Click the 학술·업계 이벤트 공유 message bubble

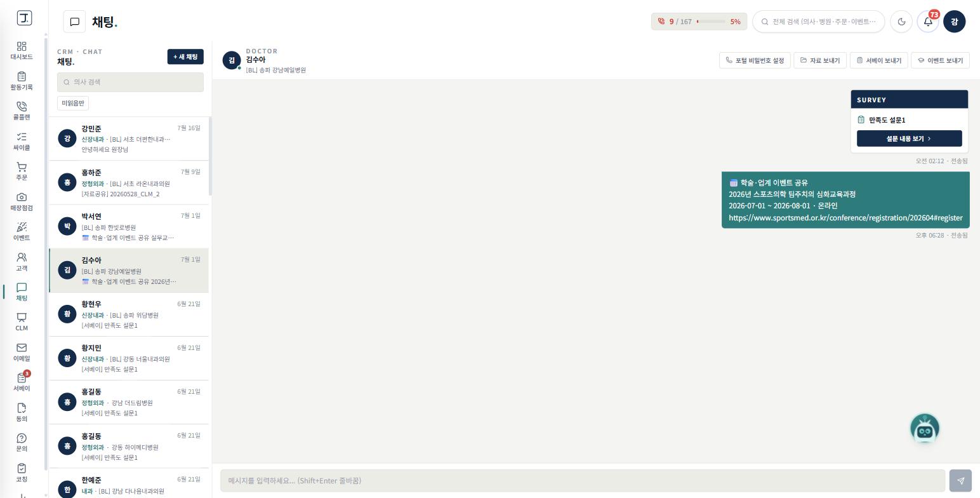[x=845, y=200]
